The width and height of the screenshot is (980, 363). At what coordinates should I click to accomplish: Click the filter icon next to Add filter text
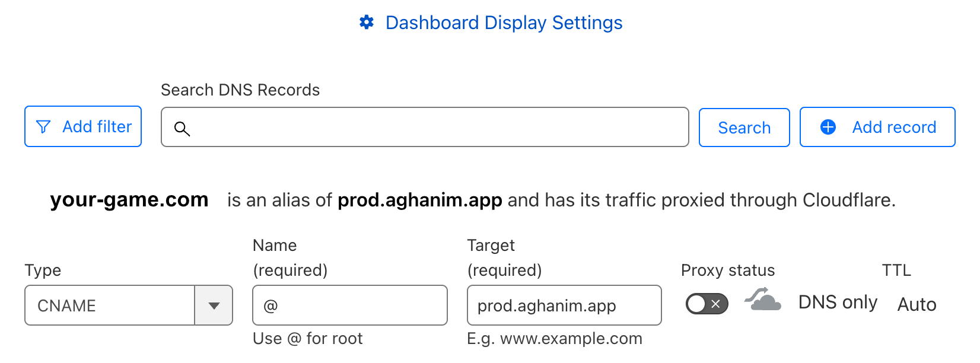tap(44, 126)
